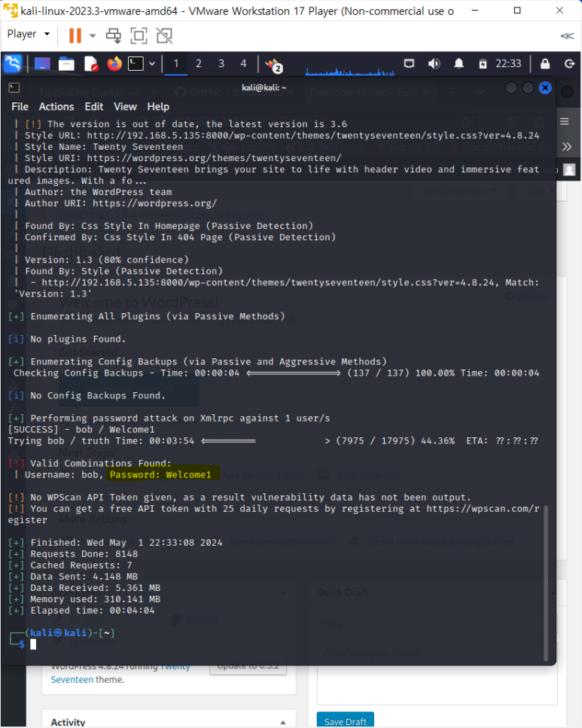Click the battery power manager icon

483,64
